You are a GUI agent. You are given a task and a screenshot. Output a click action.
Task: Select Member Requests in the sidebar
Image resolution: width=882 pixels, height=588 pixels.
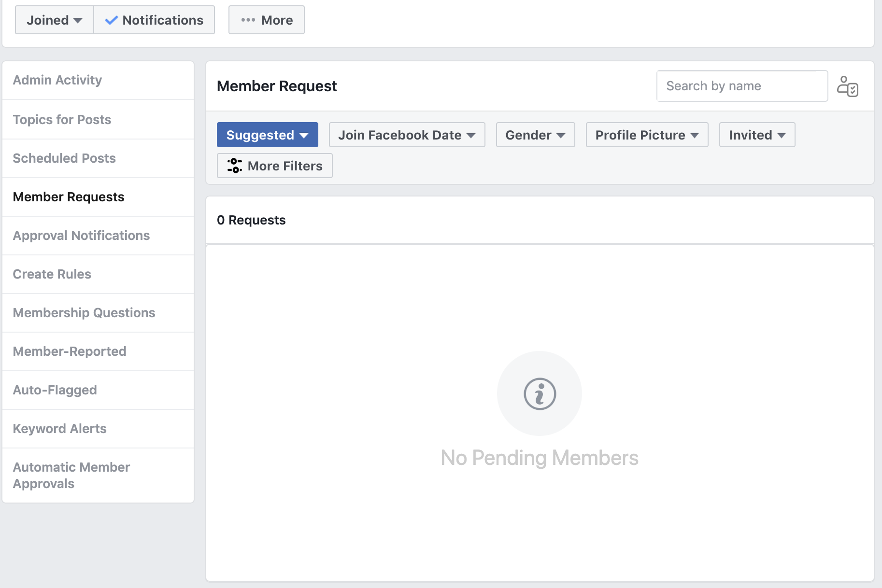(69, 196)
